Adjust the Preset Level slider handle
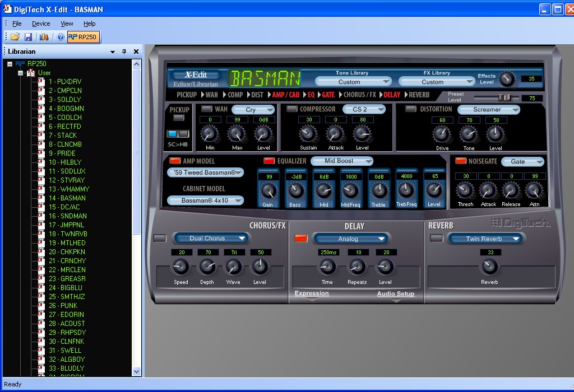The width and height of the screenshot is (574, 392). (505, 97)
